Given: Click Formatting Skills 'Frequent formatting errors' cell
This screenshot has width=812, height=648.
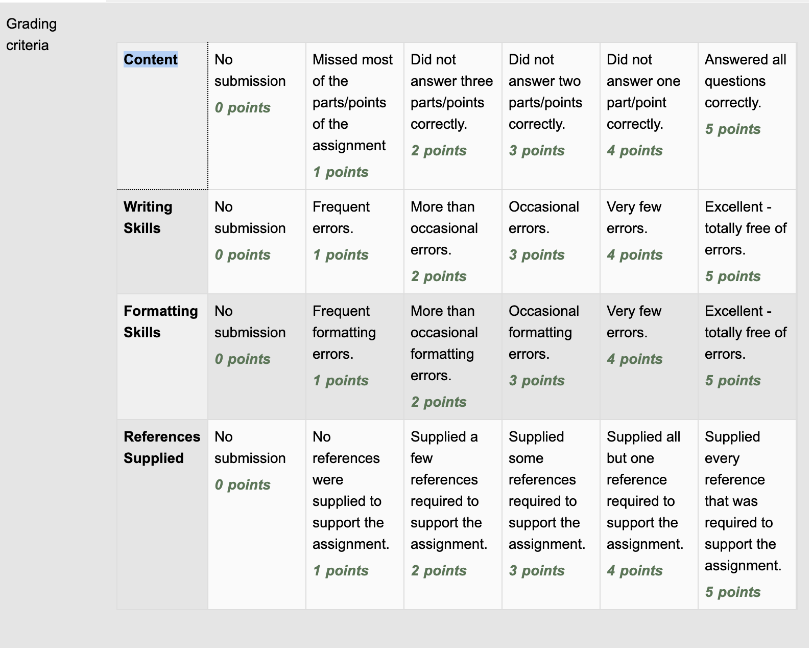Looking at the screenshot, I should click(x=355, y=357).
